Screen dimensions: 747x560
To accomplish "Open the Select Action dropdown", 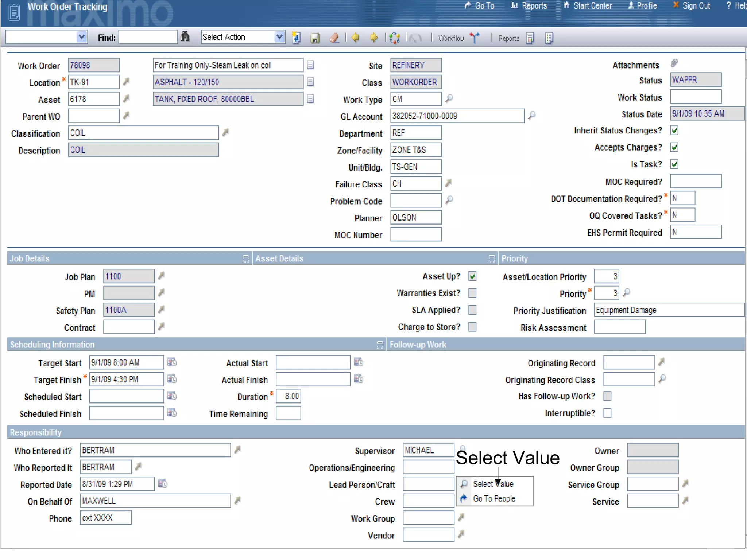I will [x=279, y=37].
